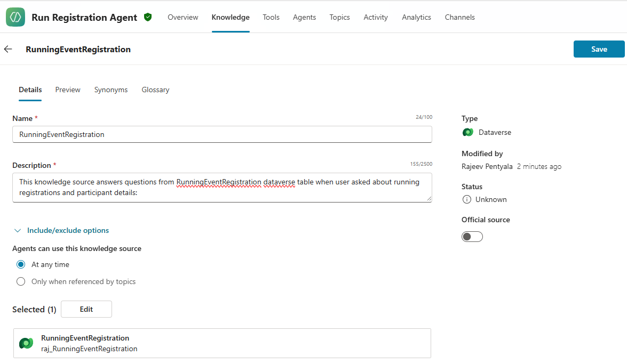Navigate to the Analytics tab
This screenshot has width=627, height=364.
click(x=416, y=17)
